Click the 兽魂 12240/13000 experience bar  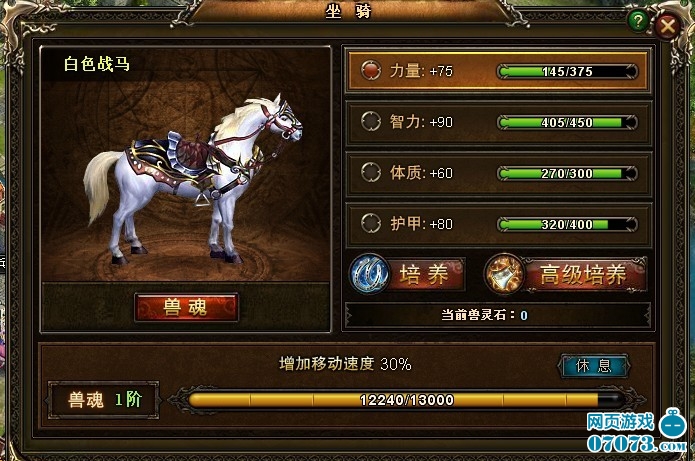406,400
